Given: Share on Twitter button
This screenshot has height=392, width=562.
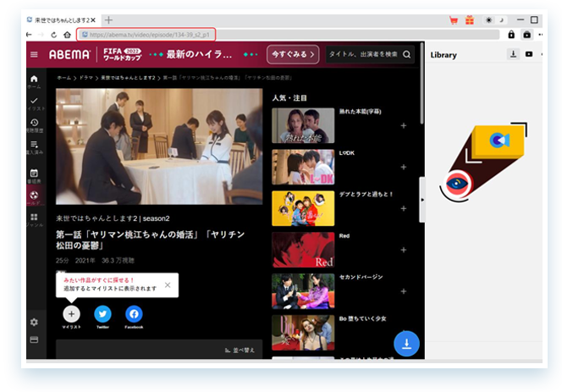Looking at the screenshot, I should pyautogui.click(x=102, y=314).
